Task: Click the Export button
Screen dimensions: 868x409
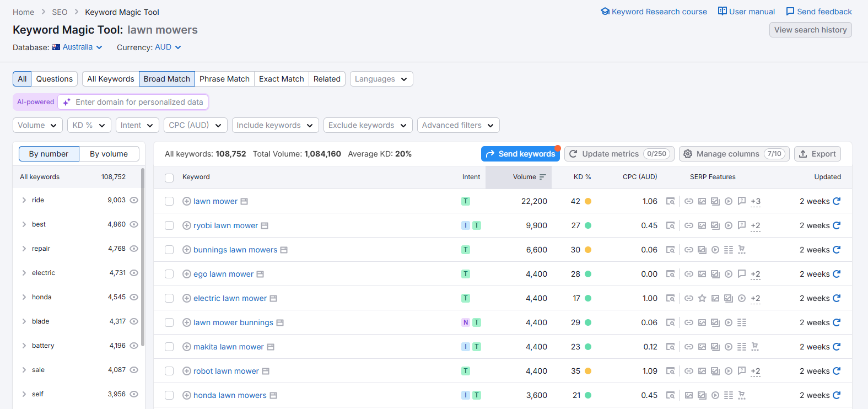Action: (817, 154)
